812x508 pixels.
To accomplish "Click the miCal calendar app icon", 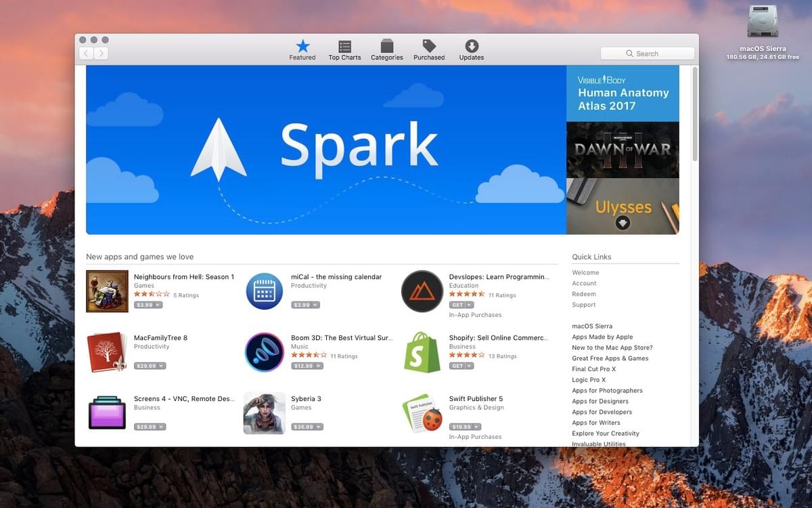I will click(264, 291).
